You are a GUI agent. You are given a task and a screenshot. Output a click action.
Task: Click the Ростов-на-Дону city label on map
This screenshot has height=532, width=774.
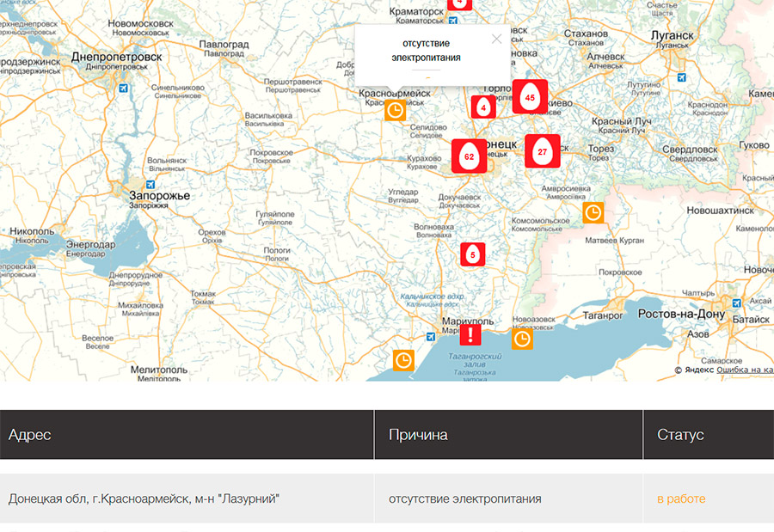pyautogui.click(x=681, y=314)
